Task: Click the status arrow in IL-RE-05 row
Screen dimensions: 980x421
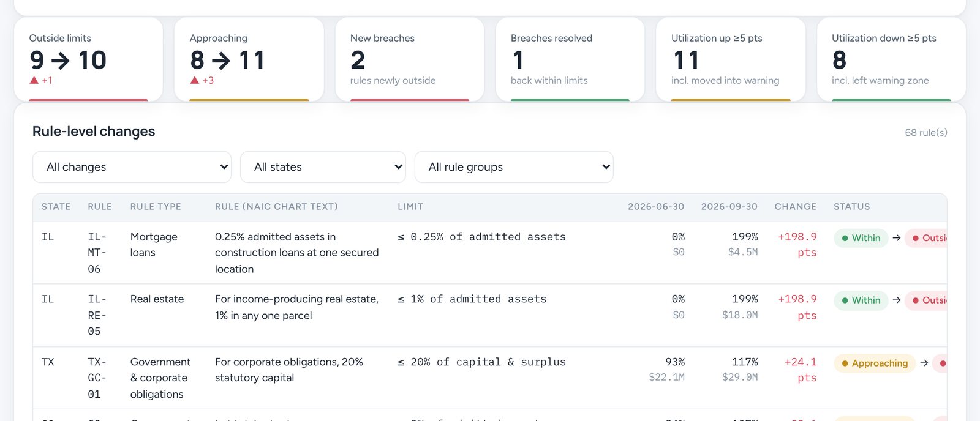Action: [897, 300]
